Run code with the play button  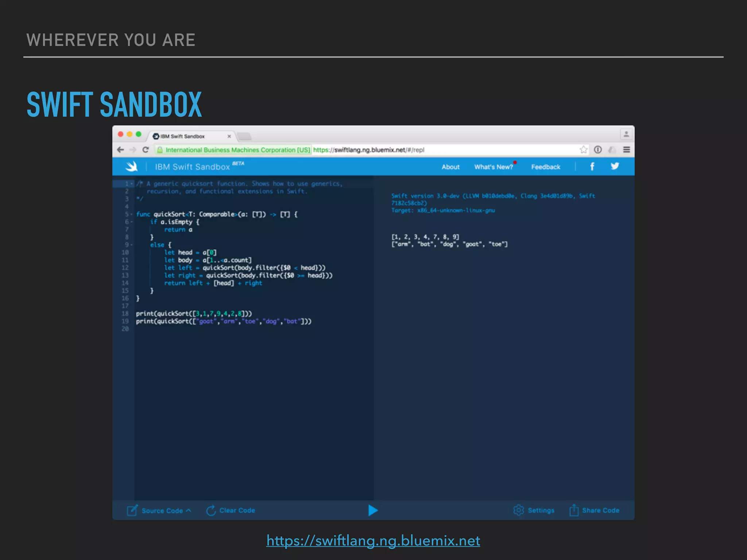coord(373,510)
